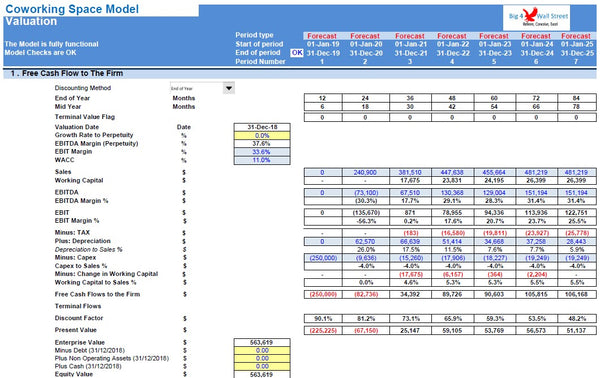
Task: Click the Big 4 Wall Street logo
Action: point(536,18)
